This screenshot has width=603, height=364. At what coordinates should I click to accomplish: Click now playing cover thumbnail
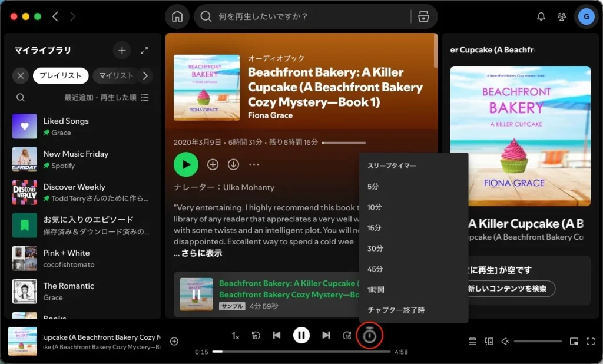tap(23, 341)
